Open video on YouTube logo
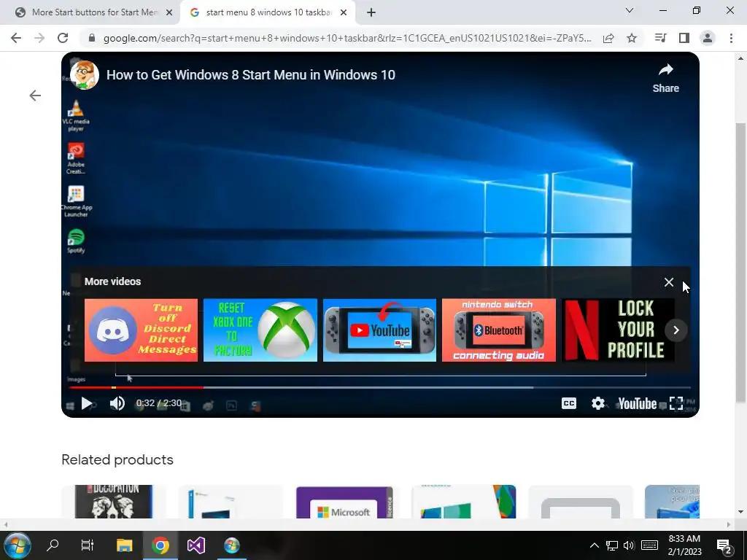The image size is (747, 560). [638, 404]
